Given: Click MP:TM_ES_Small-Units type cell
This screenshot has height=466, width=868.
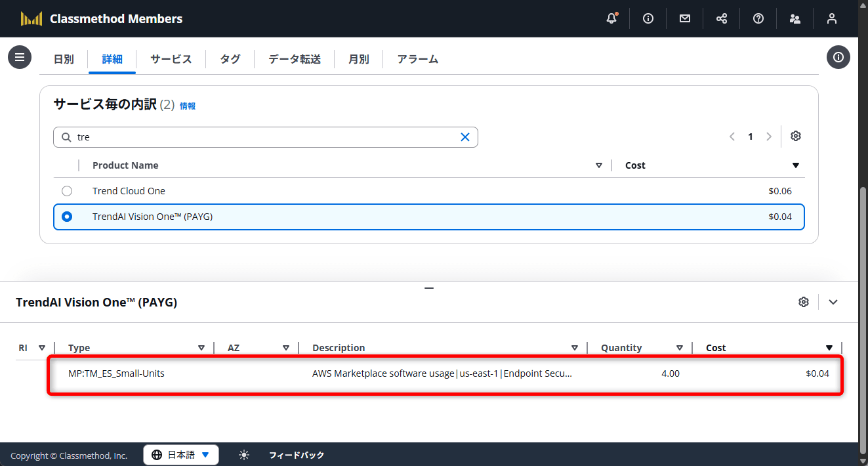Looking at the screenshot, I should pyautogui.click(x=116, y=373).
